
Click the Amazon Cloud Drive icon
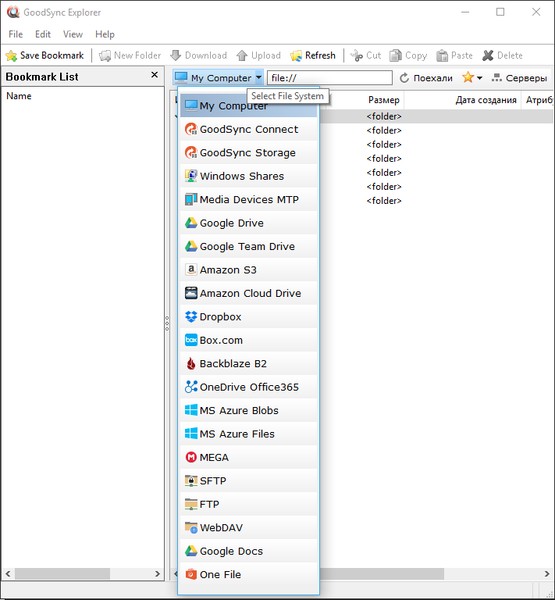191,293
